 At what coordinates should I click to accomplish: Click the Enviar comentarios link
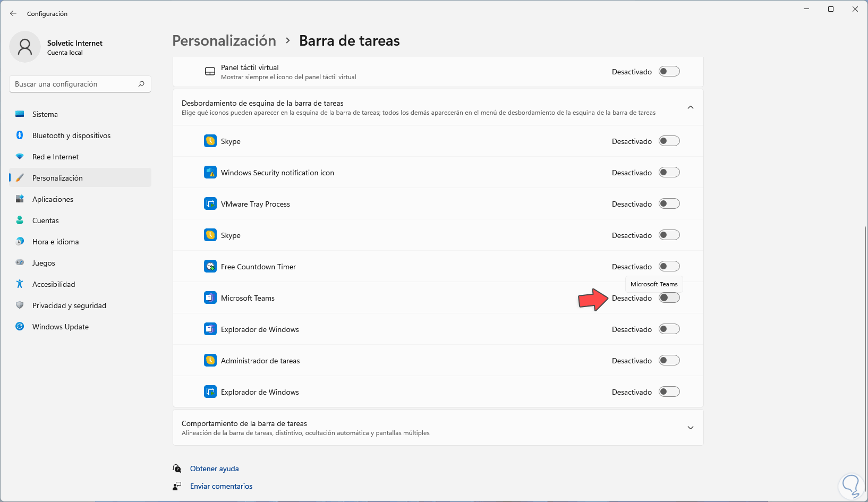click(x=221, y=486)
